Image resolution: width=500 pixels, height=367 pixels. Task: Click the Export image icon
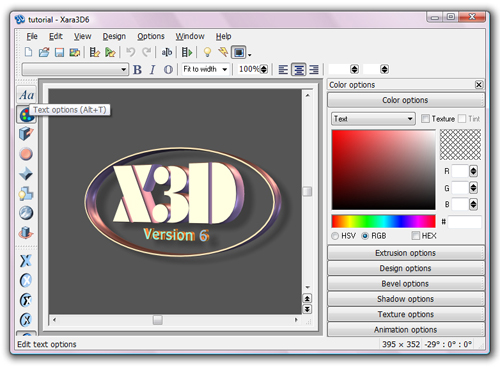(x=75, y=52)
